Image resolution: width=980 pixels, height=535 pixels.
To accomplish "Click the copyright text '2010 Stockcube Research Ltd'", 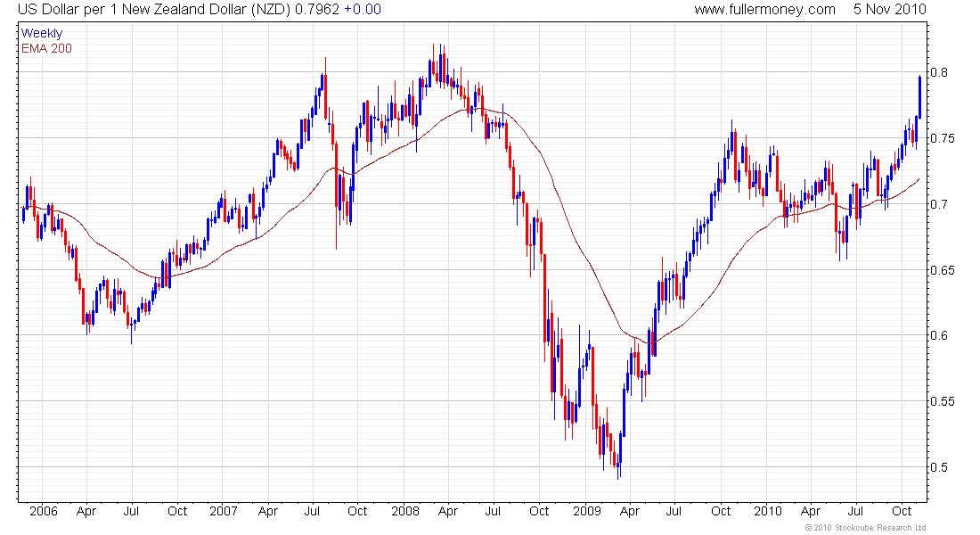I will (870, 528).
